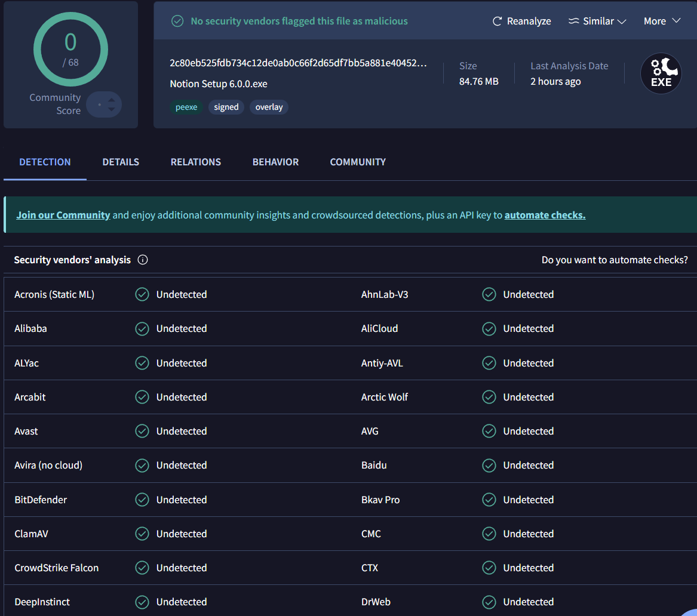Click the Acronis (Static ML) checkmark icon
Image resolution: width=697 pixels, height=616 pixels.
tap(142, 294)
